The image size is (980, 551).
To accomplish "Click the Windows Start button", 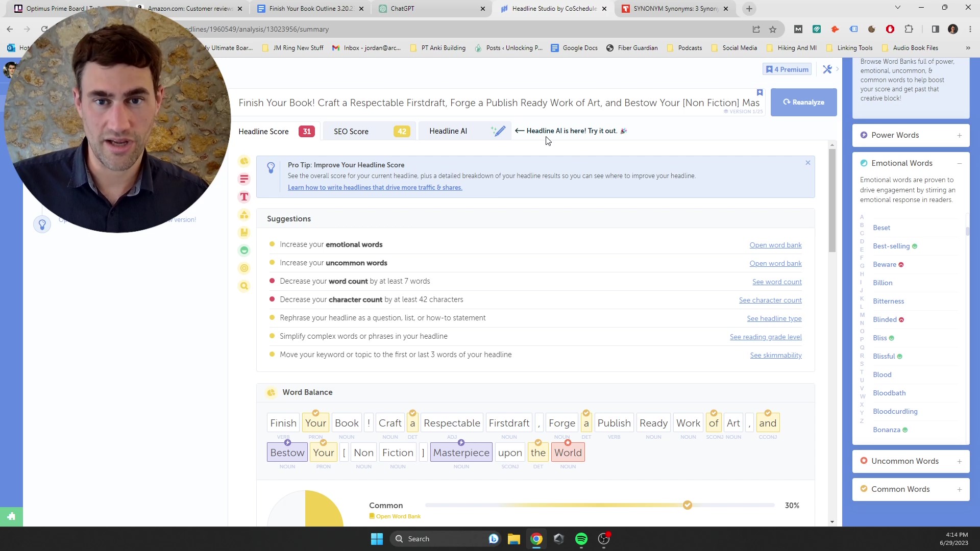I will (377, 539).
